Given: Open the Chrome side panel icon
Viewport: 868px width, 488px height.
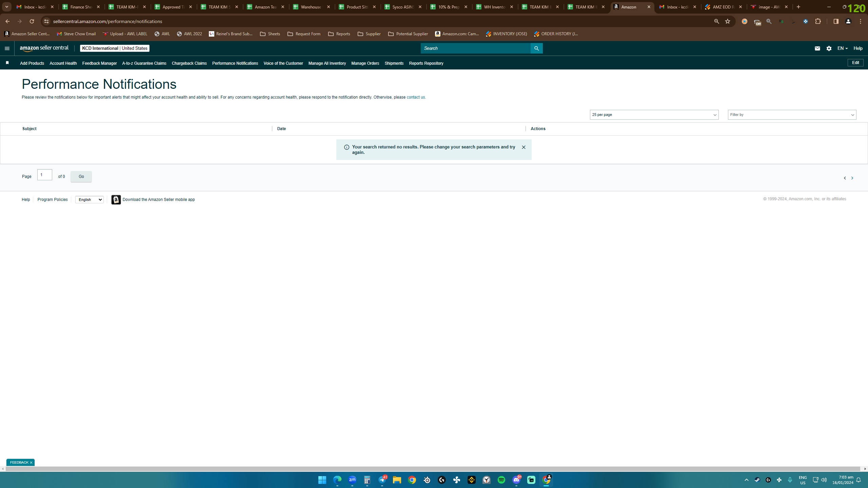Looking at the screenshot, I should (x=836, y=21).
